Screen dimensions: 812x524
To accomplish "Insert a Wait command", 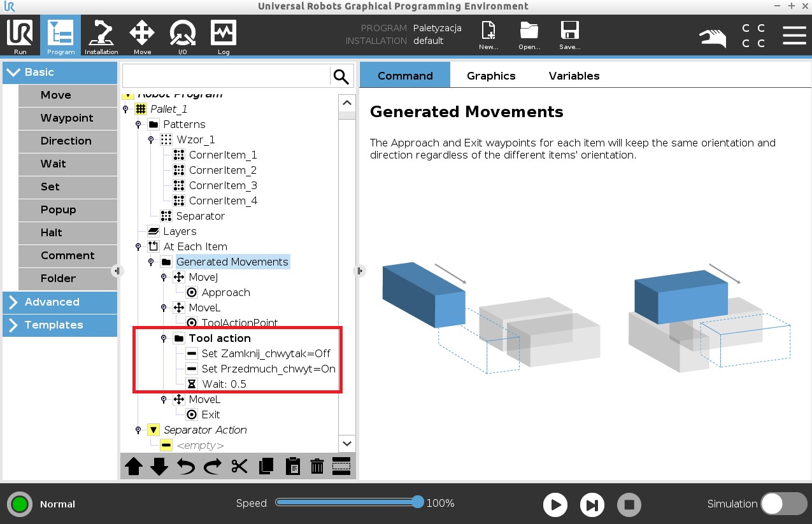I will point(68,164).
